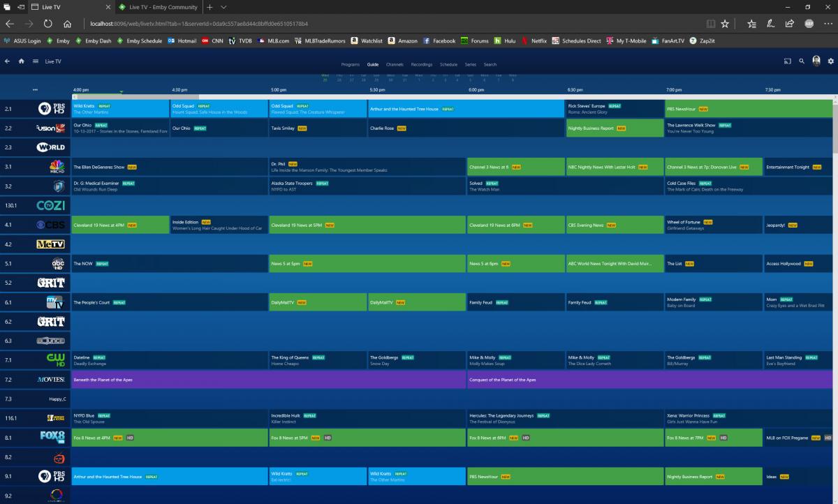Select MOVIES! channel 7.2 logo
The width and height of the screenshot is (838, 504).
tap(51, 380)
